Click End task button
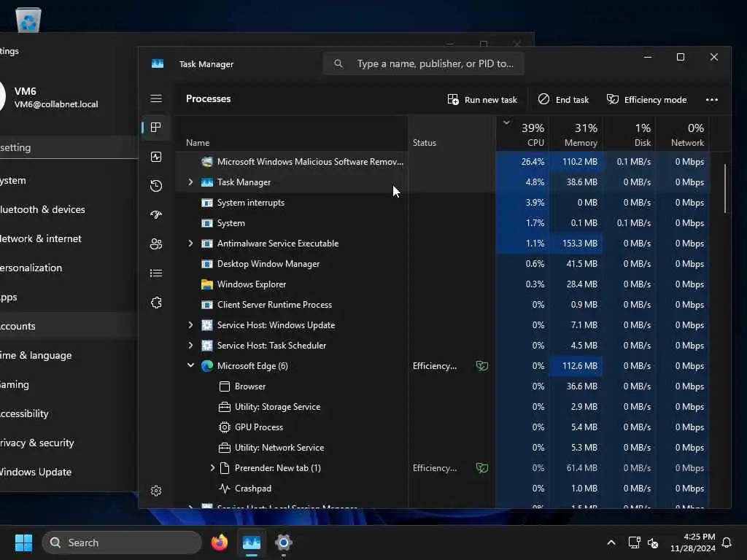 coord(563,99)
